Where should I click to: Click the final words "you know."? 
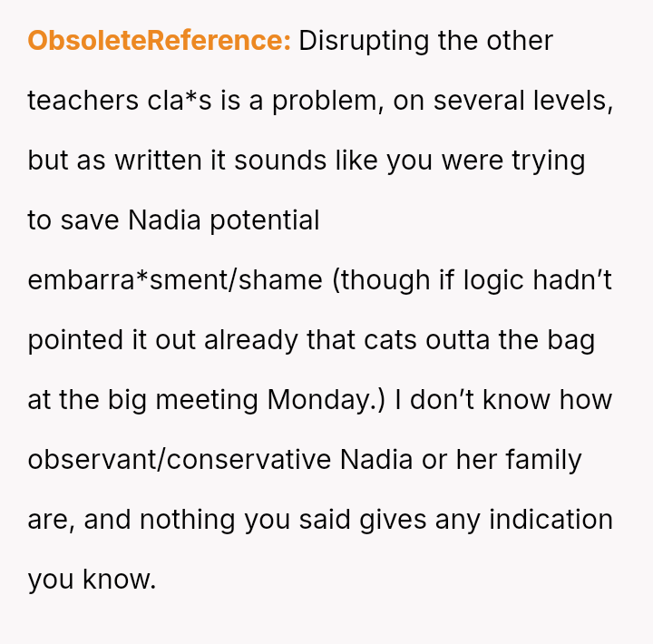click(92, 580)
